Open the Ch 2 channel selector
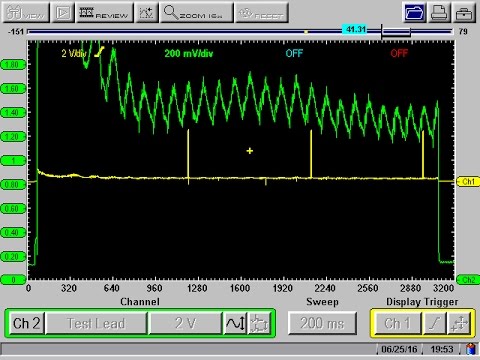Screen dimensions: 480x360 coord(26,323)
